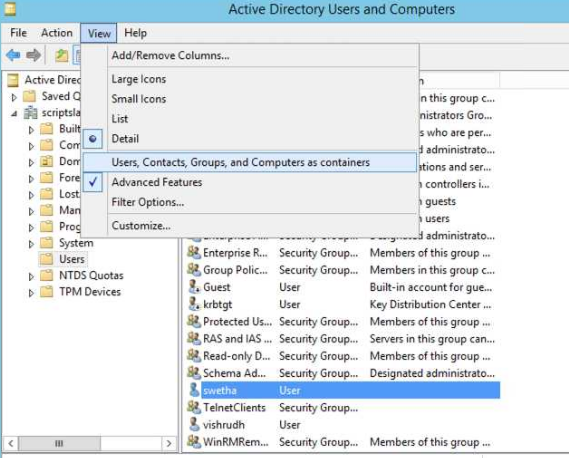Expand the Saved Queries tree node
The image size is (569, 458).
click(14, 97)
